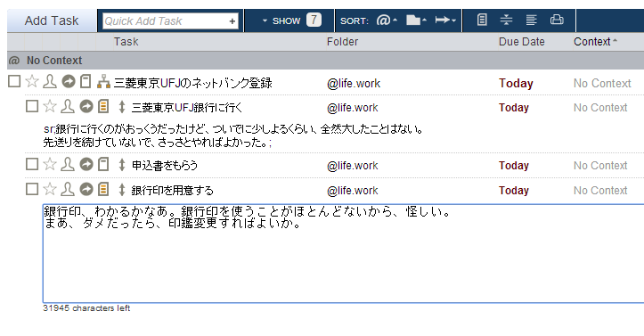The image size is (644, 336).
Task: Click arrow circle icon on 三菱東京UFJ銀行に行く row
Action: tap(86, 106)
